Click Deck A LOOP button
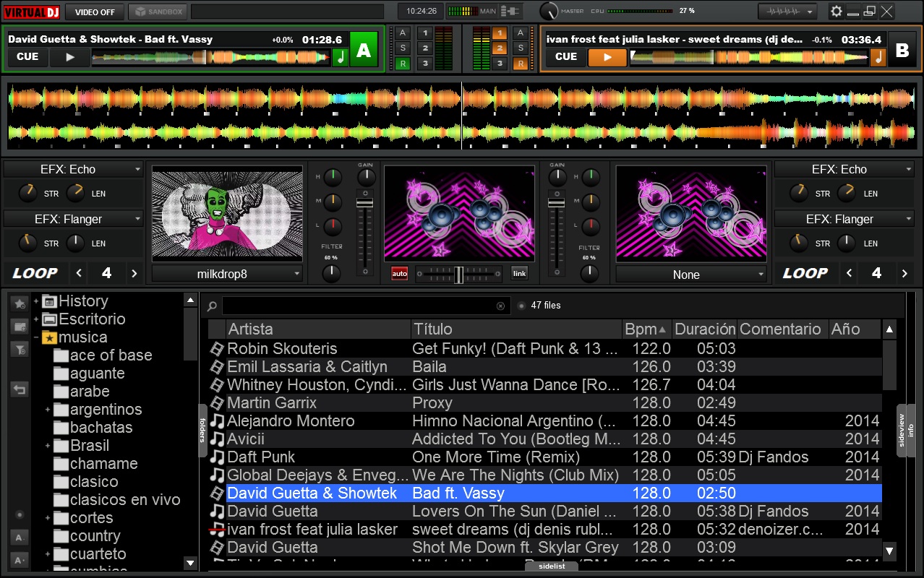 (x=35, y=274)
